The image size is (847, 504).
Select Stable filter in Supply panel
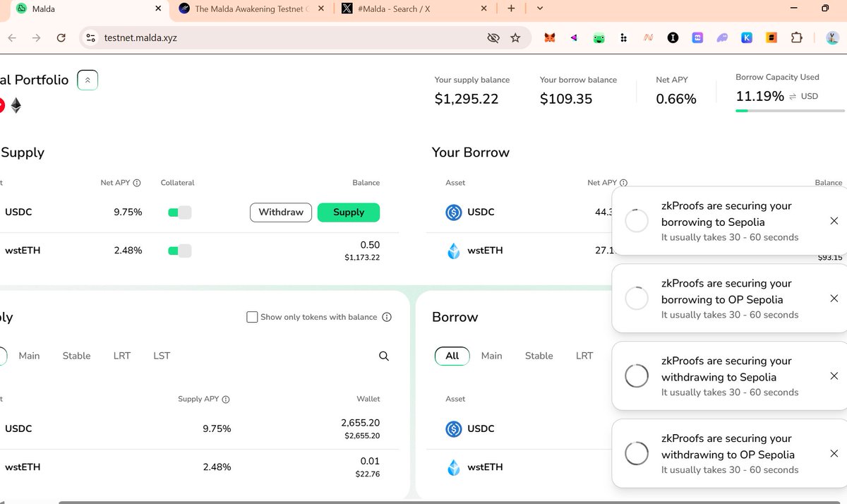click(76, 356)
